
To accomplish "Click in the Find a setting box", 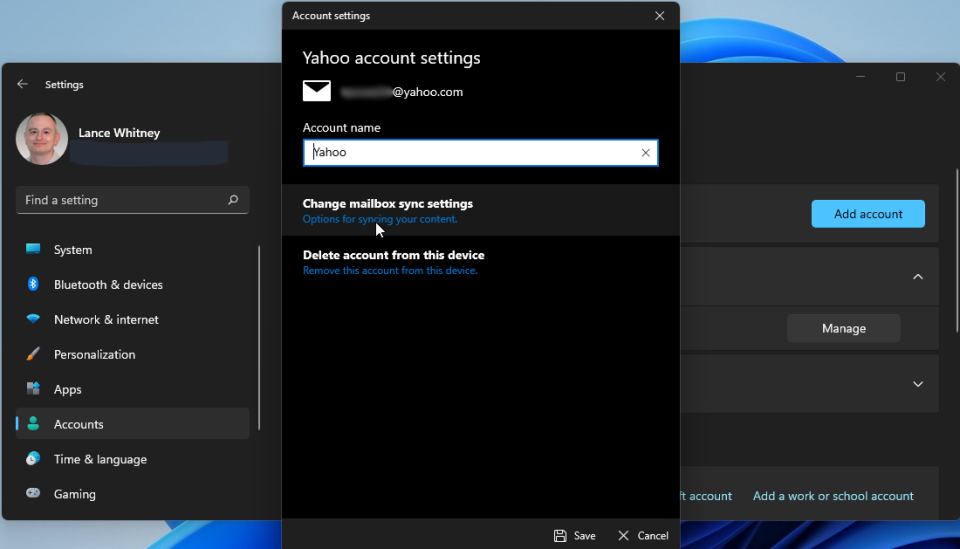I will click(120, 200).
